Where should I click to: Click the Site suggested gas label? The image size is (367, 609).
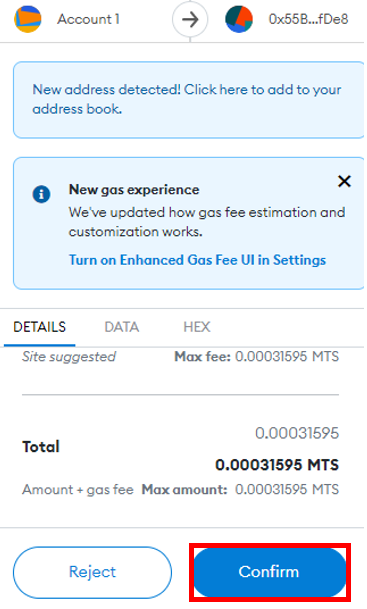click(69, 357)
